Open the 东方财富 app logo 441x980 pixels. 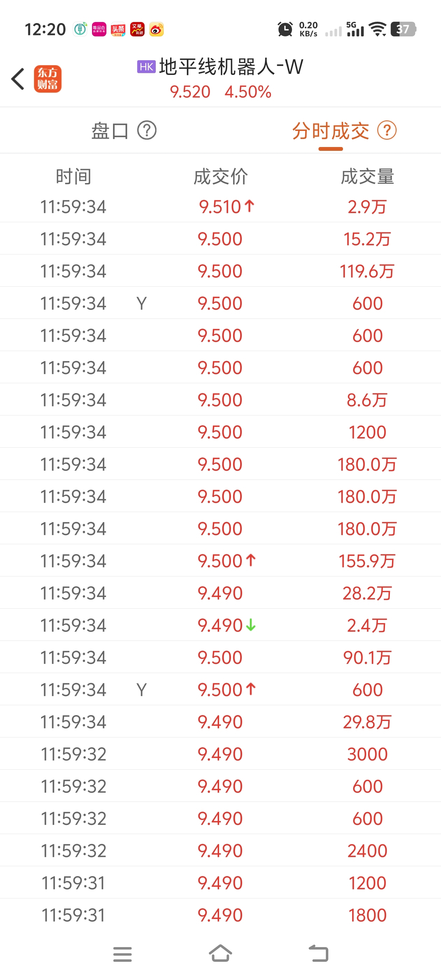48,79
